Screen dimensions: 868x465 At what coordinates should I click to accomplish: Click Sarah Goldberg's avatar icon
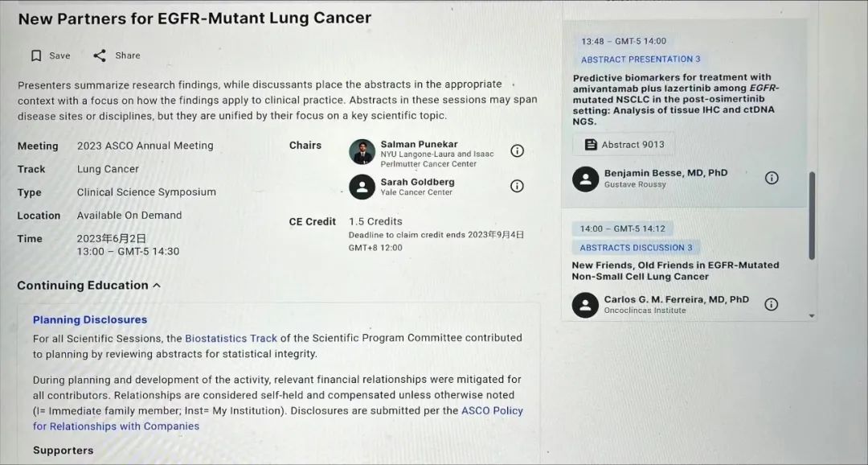pyautogui.click(x=362, y=187)
